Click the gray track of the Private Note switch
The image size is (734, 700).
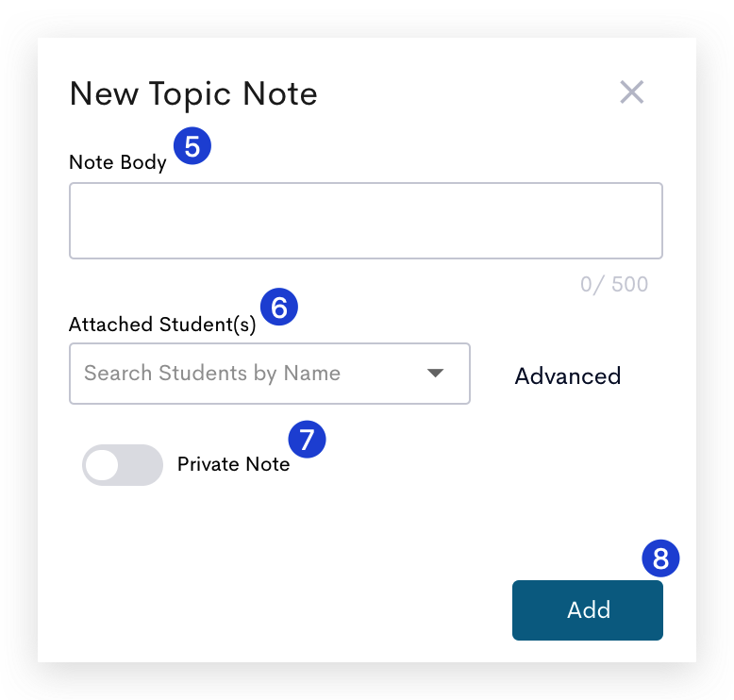141,465
